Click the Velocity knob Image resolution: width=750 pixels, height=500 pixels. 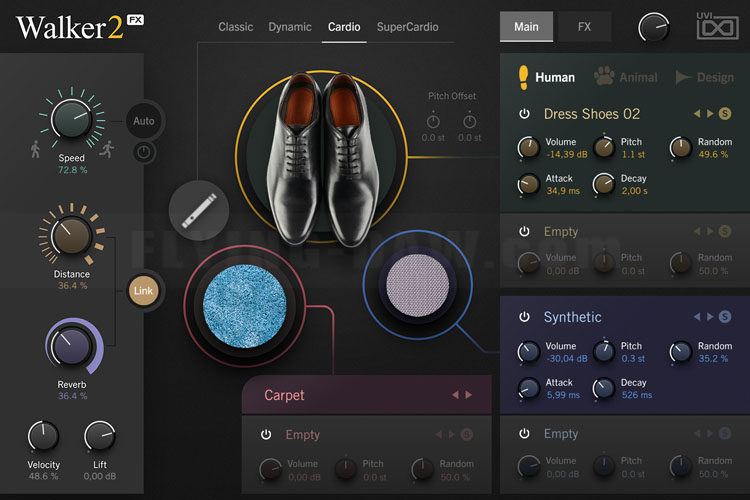(x=43, y=436)
